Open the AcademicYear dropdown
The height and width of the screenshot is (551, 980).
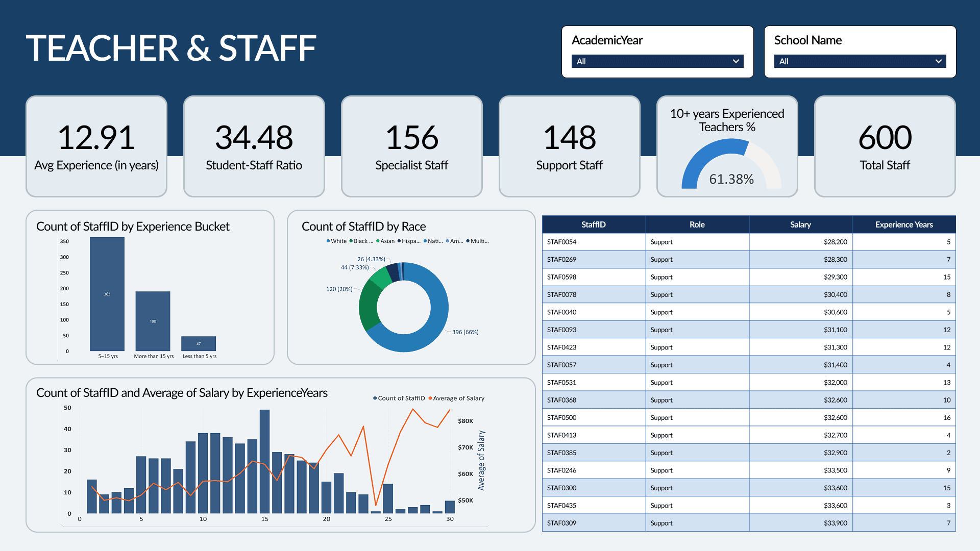(x=656, y=61)
